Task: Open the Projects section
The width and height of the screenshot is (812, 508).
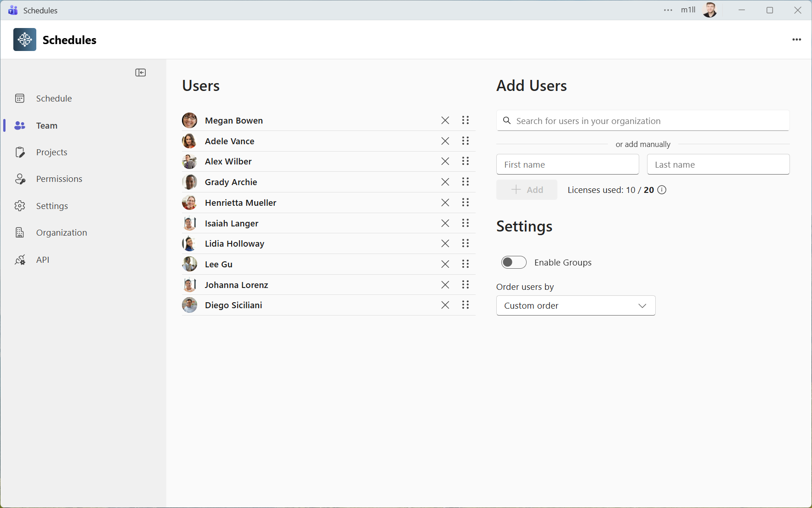Action: tap(51, 152)
